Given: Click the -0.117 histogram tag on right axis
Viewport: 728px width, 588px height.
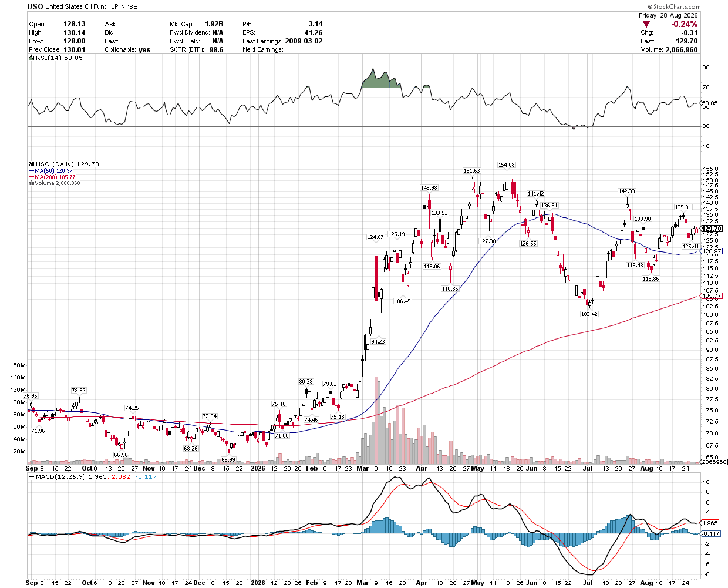Looking at the screenshot, I should (x=711, y=533).
